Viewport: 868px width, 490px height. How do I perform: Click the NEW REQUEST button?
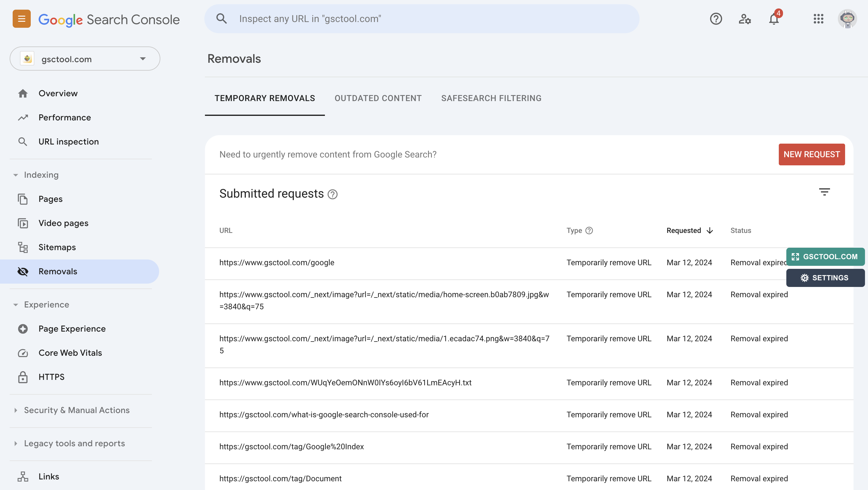(x=811, y=154)
